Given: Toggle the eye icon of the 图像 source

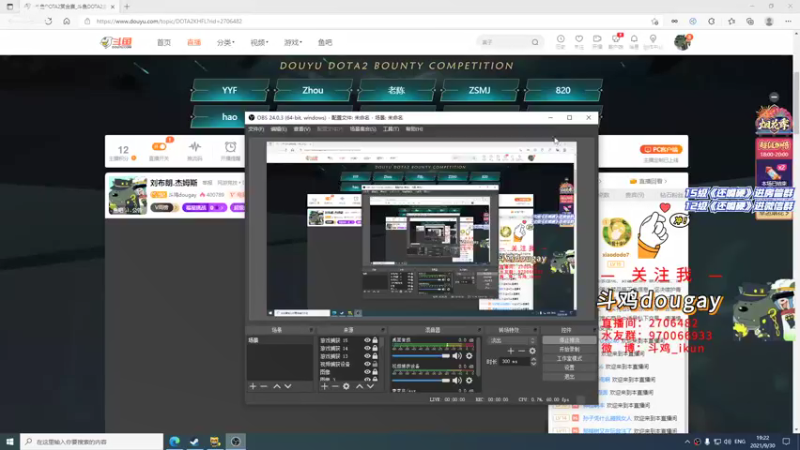Looking at the screenshot, I should [367, 372].
